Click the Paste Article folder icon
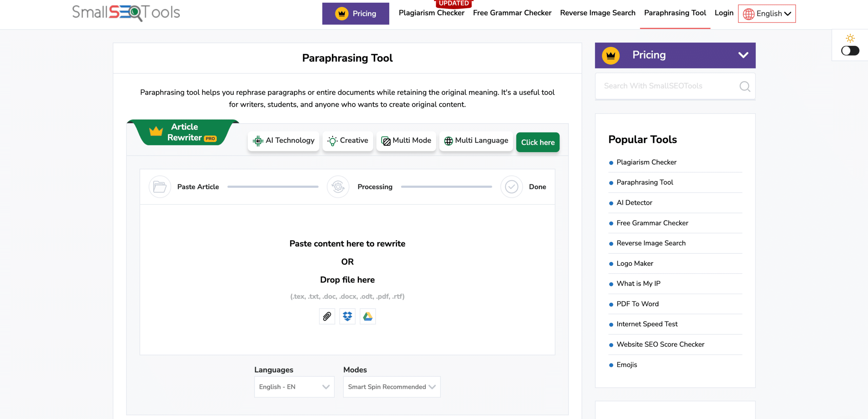 [x=160, y=187]
